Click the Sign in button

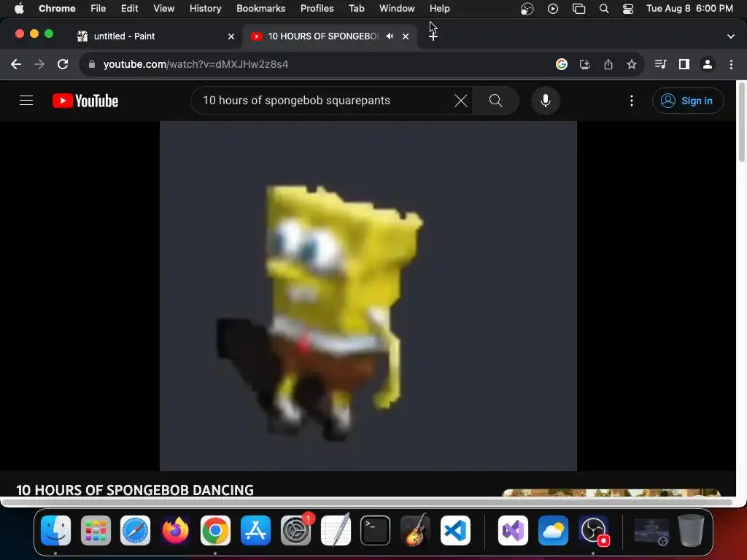click(x=688, y=101)
